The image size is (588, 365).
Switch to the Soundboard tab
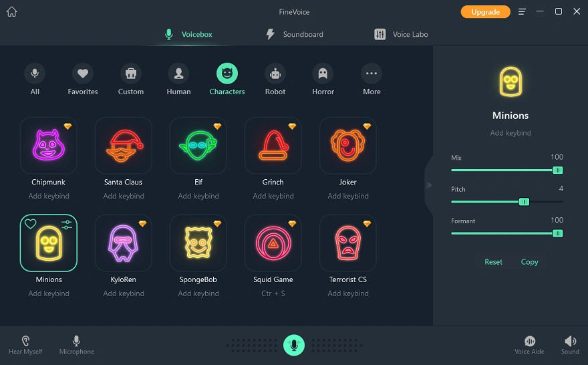click(295, 34)
